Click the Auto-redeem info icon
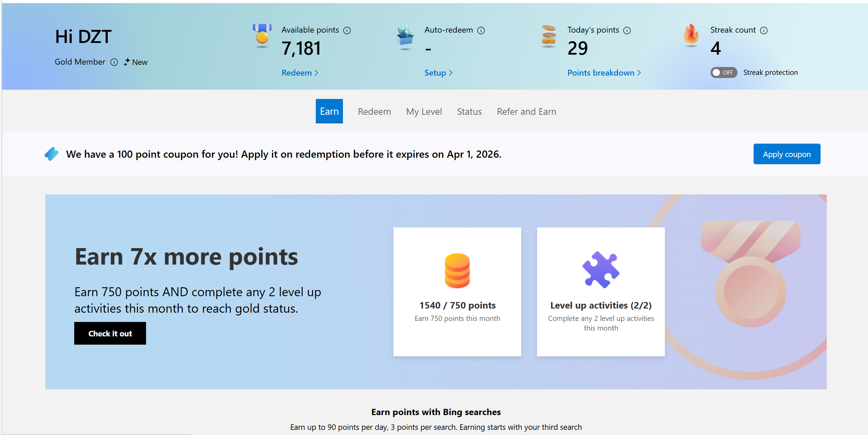Image resolution: width=868 pixels, height=435 pixels. point(481,31)
